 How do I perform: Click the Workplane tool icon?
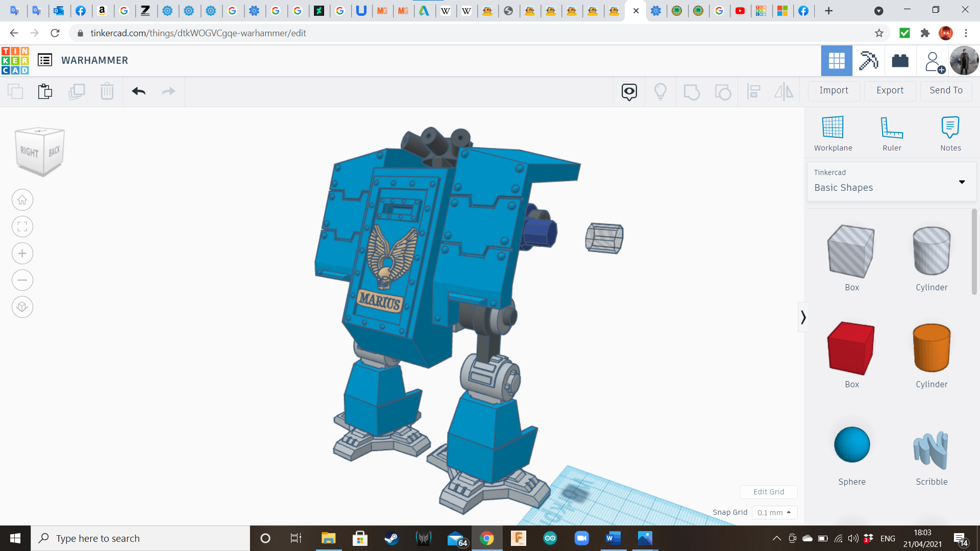click(x=832, y=128)
